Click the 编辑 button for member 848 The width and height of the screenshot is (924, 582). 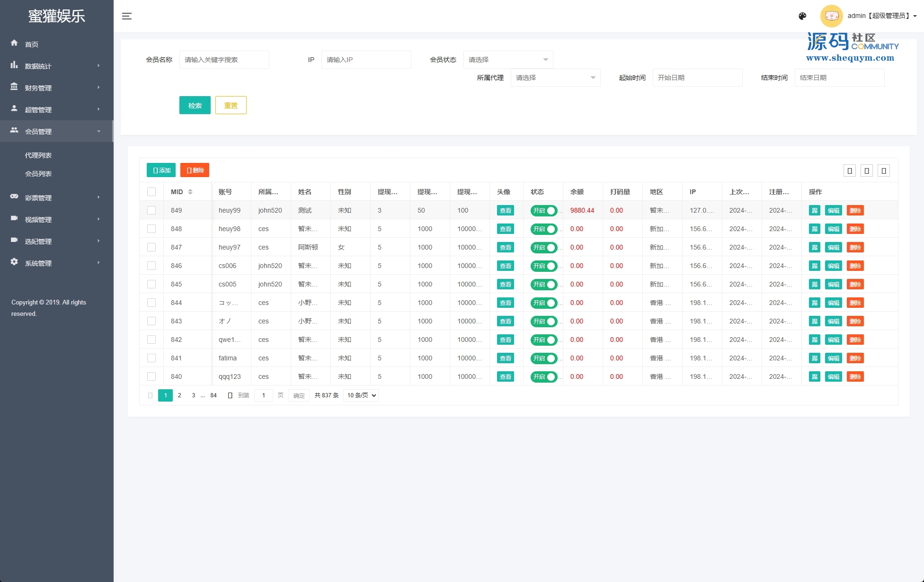click(x=833, y=229)
